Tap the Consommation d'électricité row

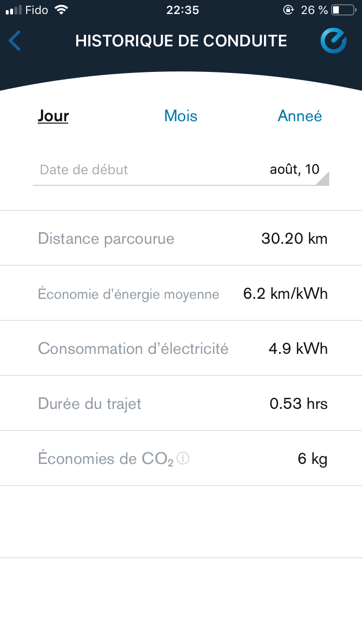[181, 349]
